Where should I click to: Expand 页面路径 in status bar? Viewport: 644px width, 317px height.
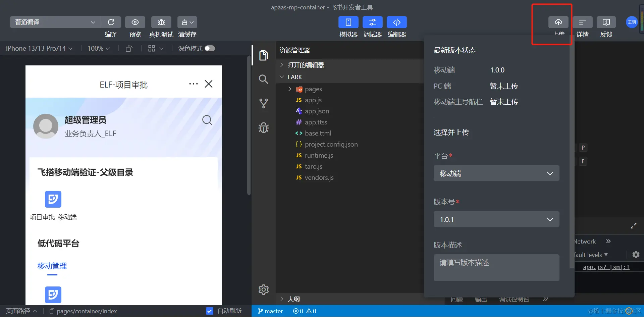[x=21, y=311]
